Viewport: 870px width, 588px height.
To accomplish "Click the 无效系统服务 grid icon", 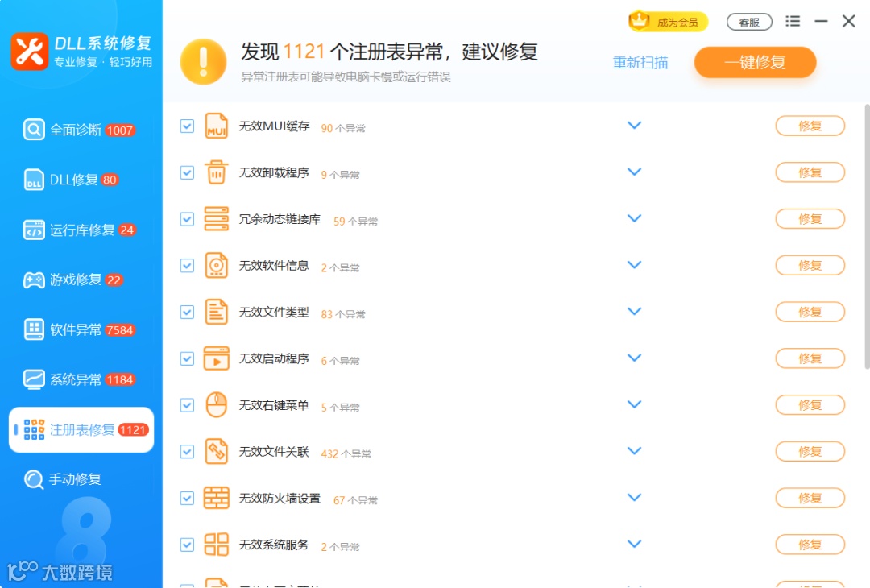I will pyautogui.click(x=217, y=545).
